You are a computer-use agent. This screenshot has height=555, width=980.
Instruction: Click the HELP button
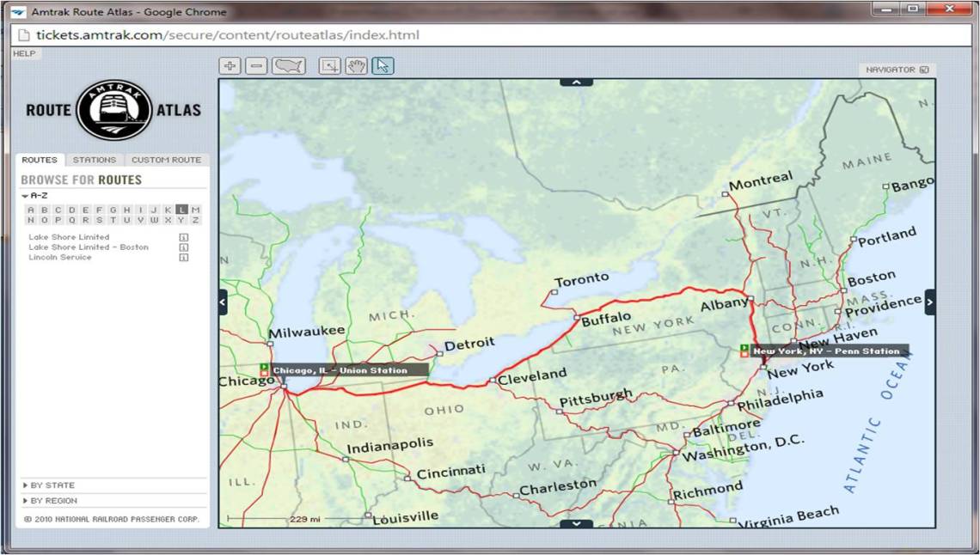[x=24, y=52]
